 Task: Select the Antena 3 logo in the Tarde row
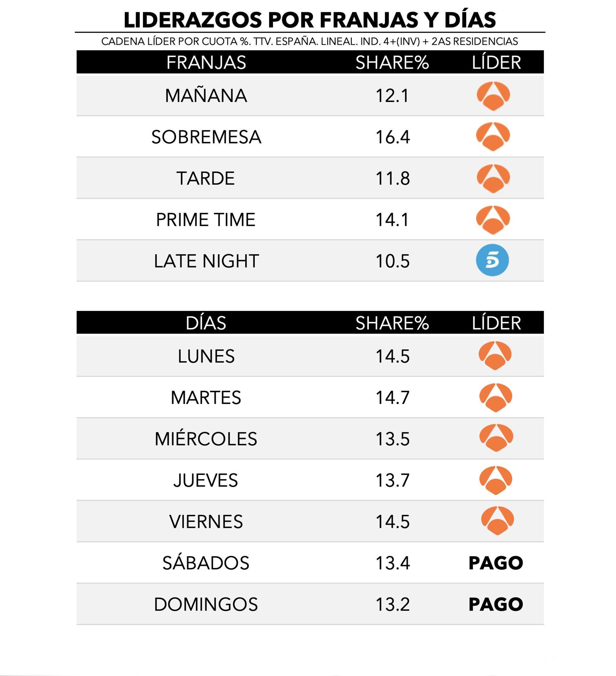click(x=493, y=178)
